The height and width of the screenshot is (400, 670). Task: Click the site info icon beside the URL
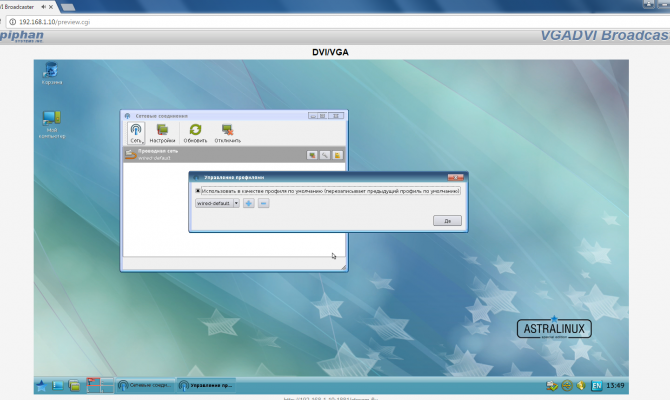coord(12,22)
